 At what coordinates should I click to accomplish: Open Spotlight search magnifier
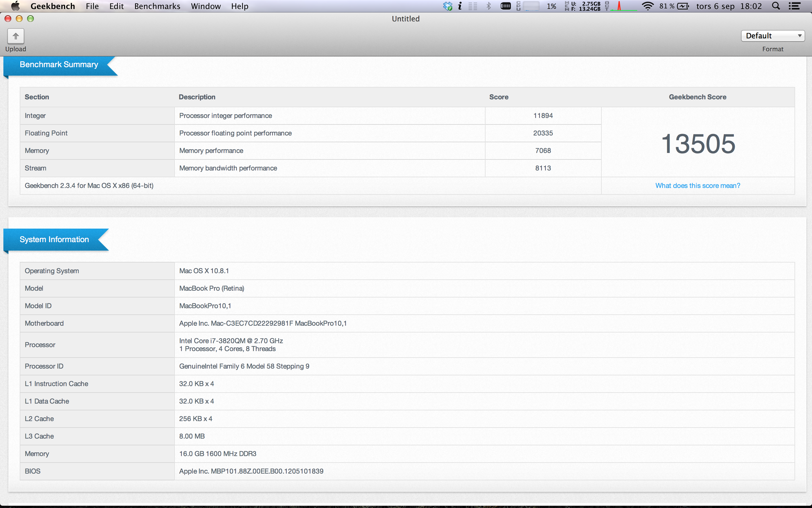[x=776, y=6]
